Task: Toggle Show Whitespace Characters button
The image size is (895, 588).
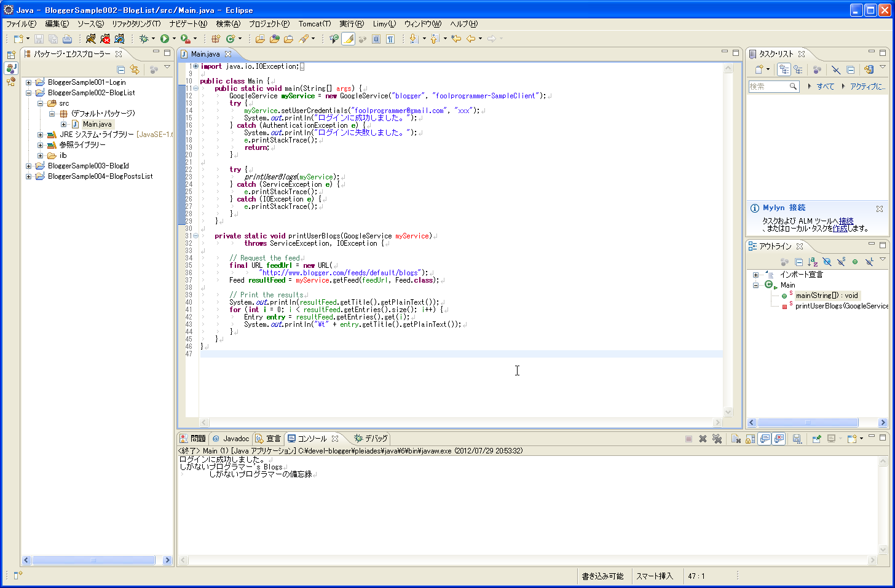Action: click(x=390, y=39)
